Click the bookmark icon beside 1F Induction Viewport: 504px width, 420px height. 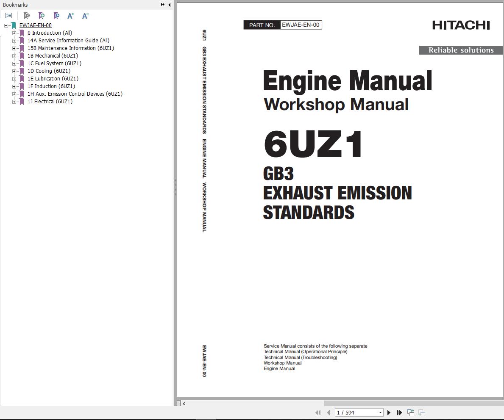tap(22, 86)
